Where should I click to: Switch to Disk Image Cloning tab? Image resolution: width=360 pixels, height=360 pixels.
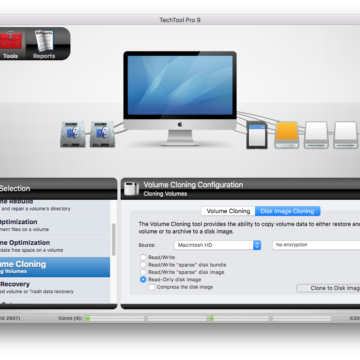(x=287, y=211)
